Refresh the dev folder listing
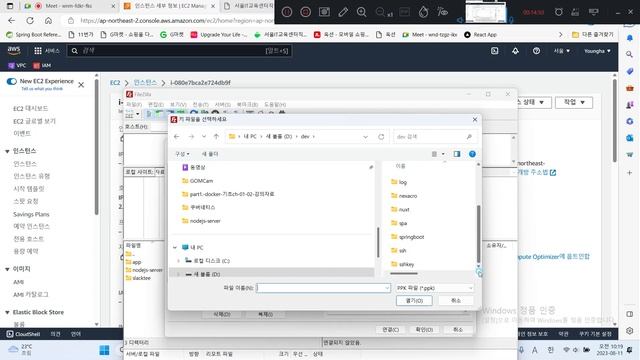 pos(381,137)
